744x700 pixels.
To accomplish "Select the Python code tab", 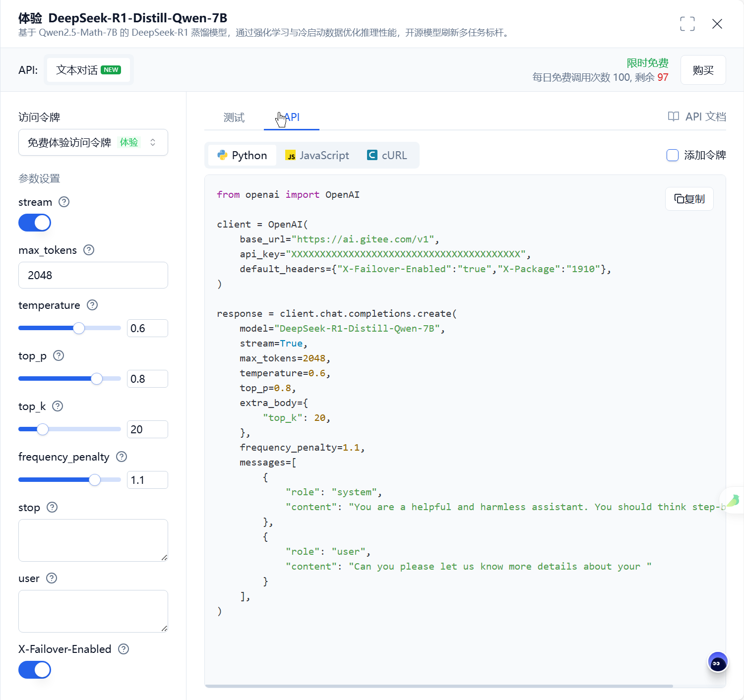I will coord(242,155).
